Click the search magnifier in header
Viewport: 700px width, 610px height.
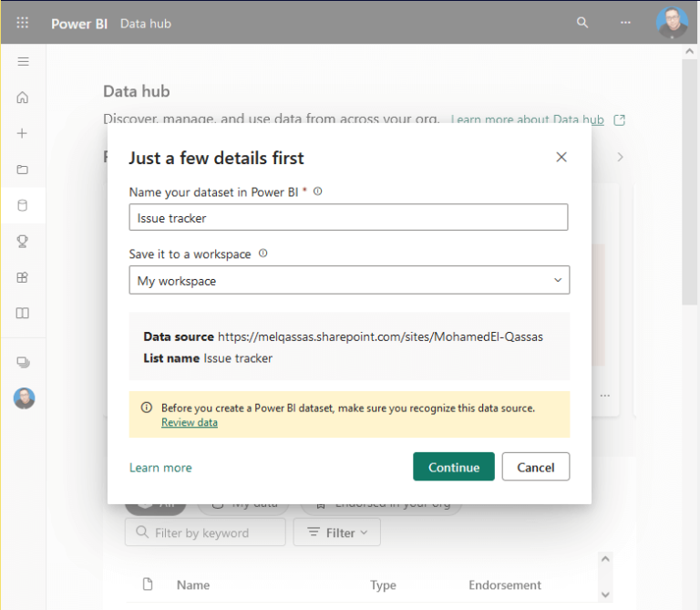coord(582,23)
